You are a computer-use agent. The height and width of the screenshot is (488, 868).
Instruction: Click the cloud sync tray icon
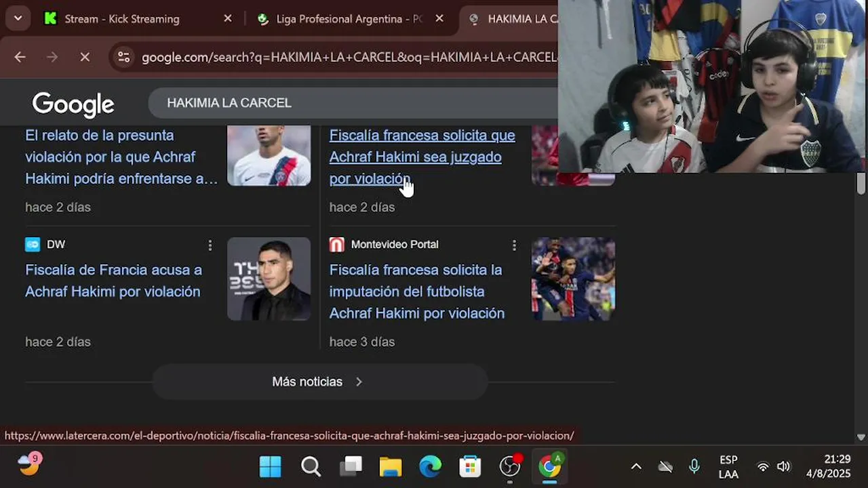(665, 466)
